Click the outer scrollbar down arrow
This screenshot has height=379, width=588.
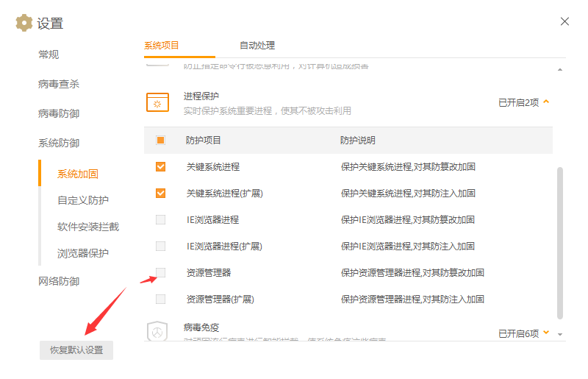click(x=560, y=334)
